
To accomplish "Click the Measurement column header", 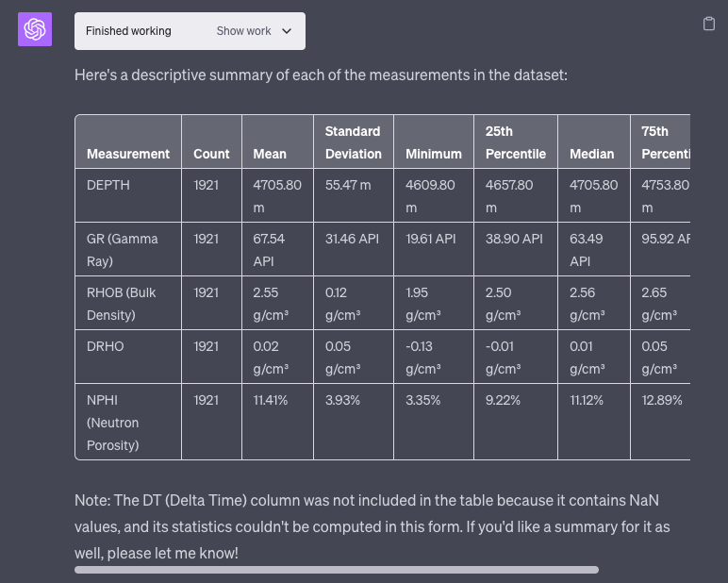I will tap(128, 154).
